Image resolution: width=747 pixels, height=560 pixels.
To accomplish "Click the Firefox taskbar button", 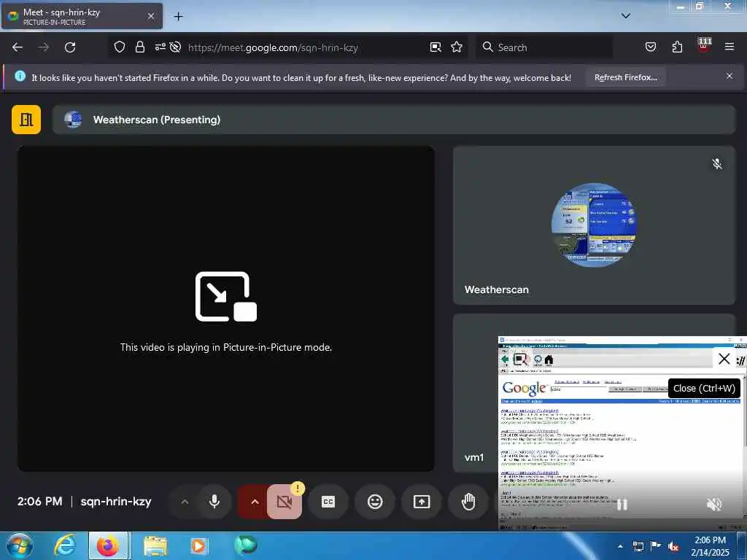I will [108, 545].
